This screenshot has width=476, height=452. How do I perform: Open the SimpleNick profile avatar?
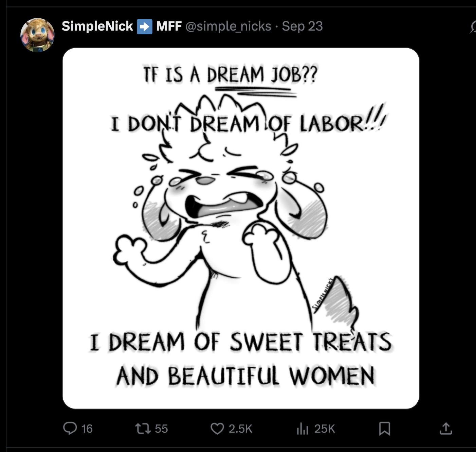37,35
